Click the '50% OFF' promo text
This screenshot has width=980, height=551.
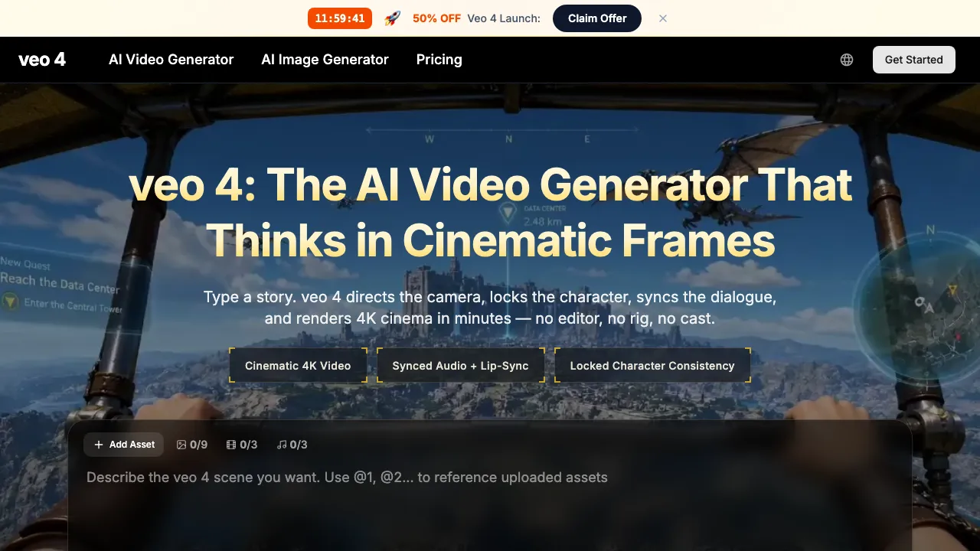(x=436, y=18)
